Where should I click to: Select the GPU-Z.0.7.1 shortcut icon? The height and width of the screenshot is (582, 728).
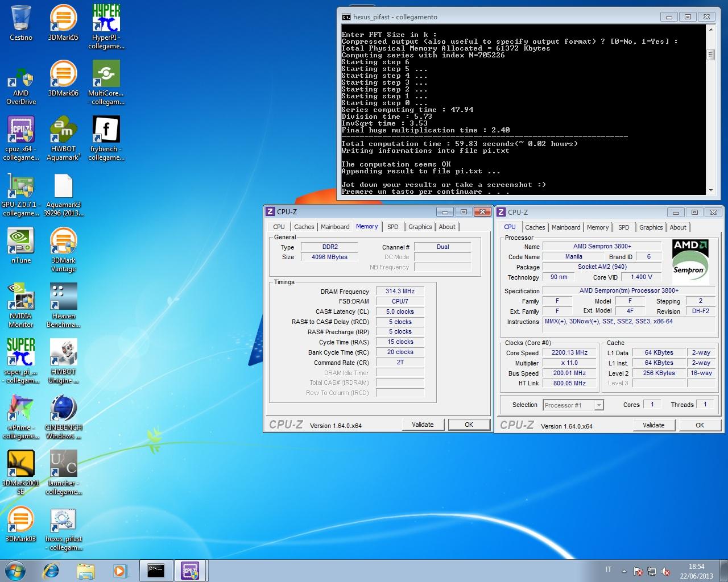[x=21, y=194]
